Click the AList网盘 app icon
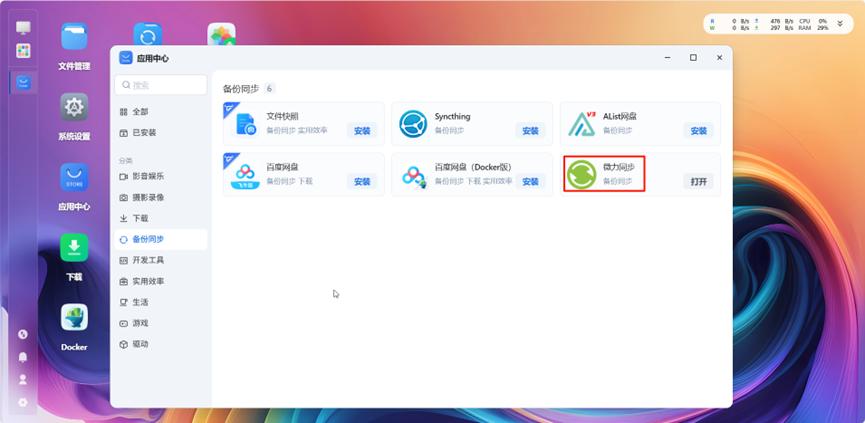The width and height of the screenshot is (865, 423). pos(582,124)
